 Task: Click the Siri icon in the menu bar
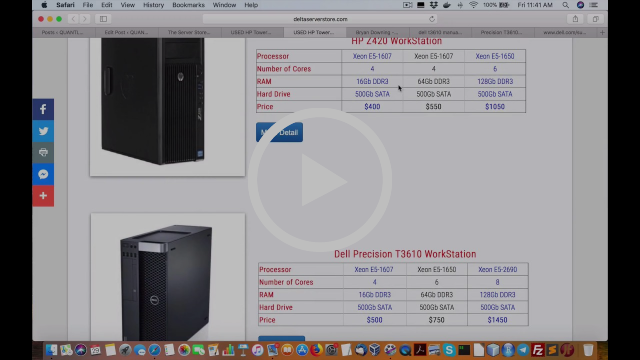pyautogui.click(x=580, y=5)
